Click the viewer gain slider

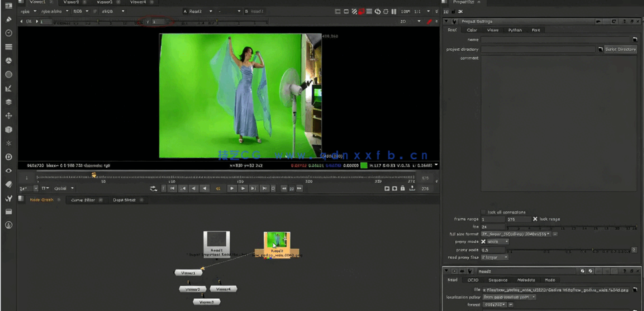click(98, 21)
